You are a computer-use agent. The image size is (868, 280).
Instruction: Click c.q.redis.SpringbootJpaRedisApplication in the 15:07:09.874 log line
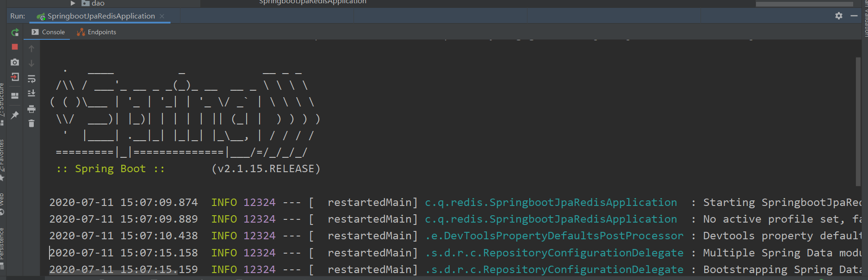551,202
